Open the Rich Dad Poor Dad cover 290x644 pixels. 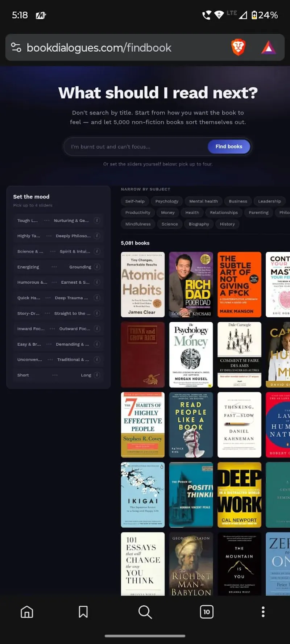[191, 285]
